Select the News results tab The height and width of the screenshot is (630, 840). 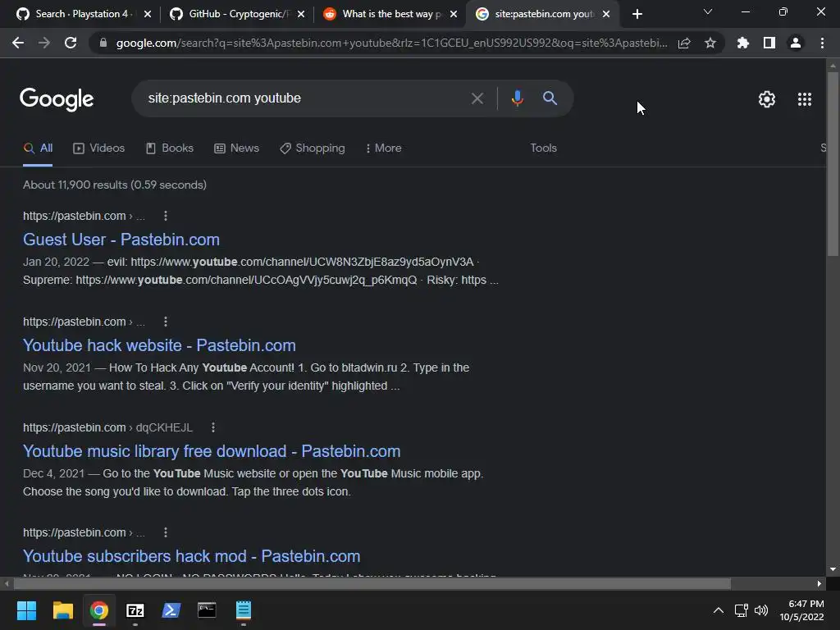click(x=237, y=148)
